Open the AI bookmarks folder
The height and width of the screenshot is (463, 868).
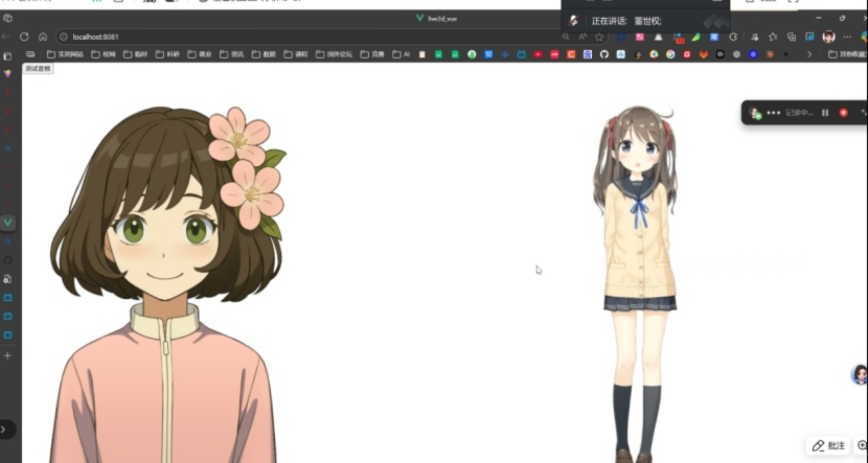click(401, 54)
